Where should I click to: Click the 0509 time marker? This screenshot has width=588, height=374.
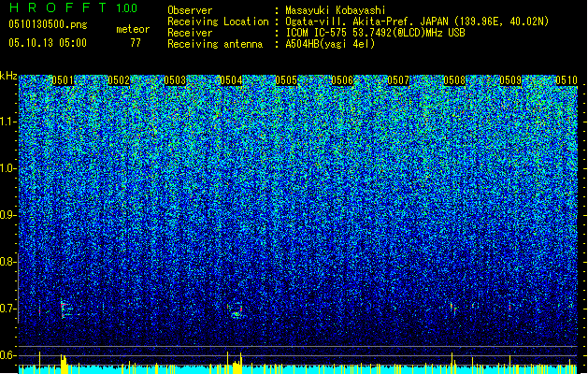pyautogui.click(x=510, y=80)
